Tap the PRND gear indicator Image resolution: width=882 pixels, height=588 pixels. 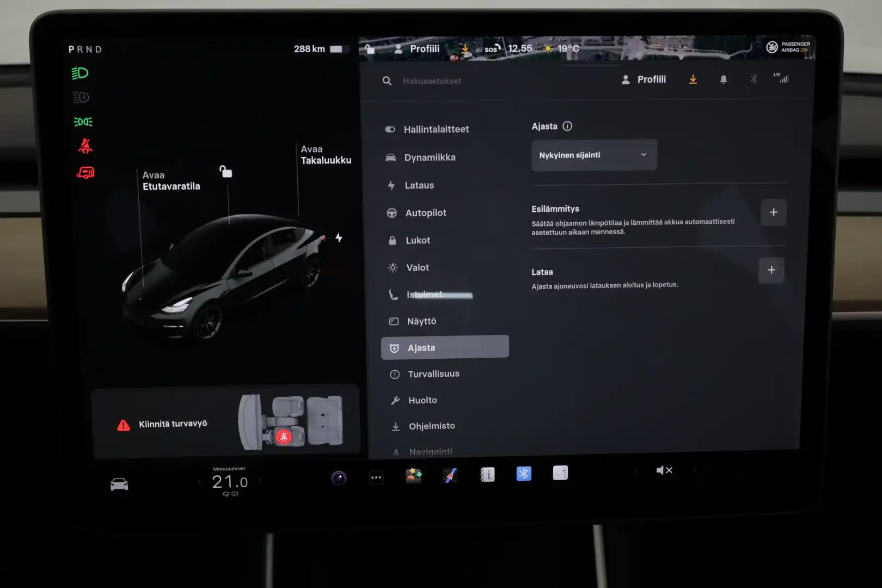pyautogui.click(x=85, y=49)
